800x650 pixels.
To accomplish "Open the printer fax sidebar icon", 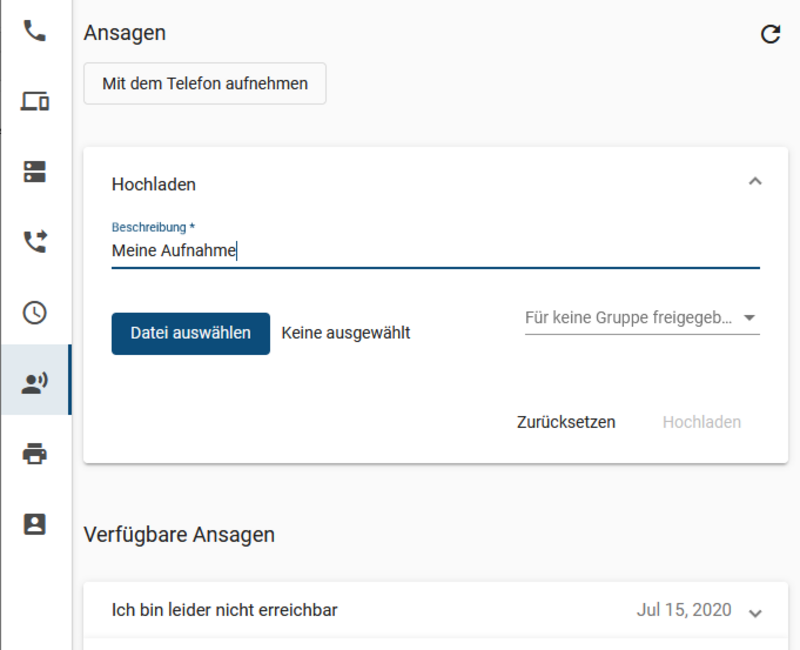I will [35, 453].
